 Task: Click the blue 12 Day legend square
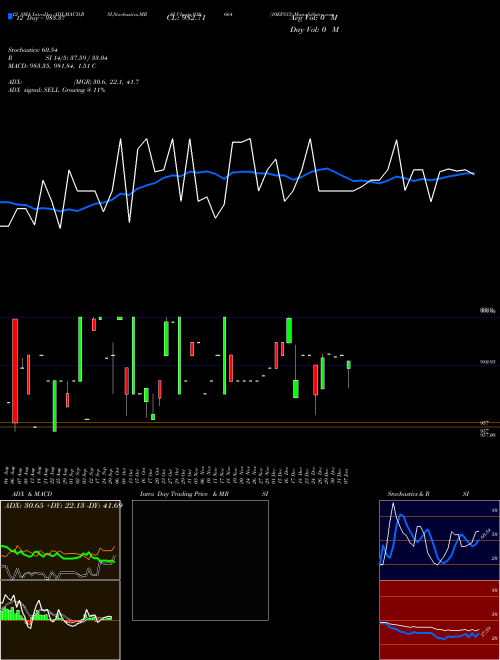click(x=10, y=17)
